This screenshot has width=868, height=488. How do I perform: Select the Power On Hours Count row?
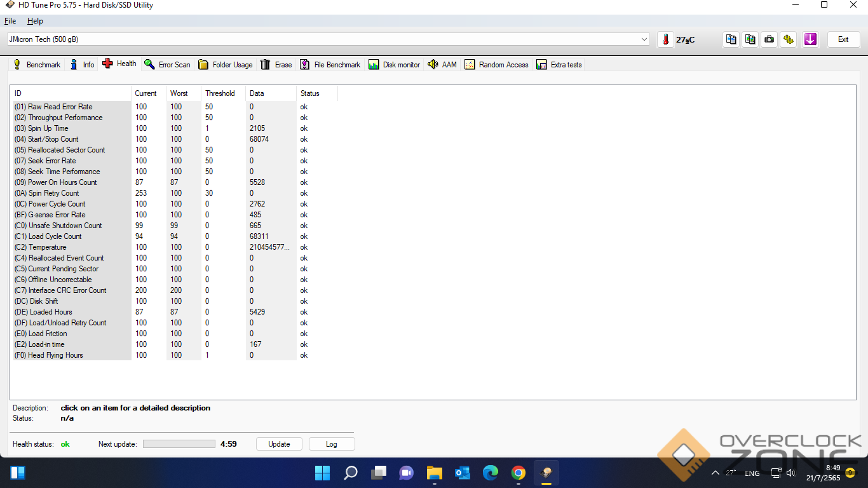(175, 182)
